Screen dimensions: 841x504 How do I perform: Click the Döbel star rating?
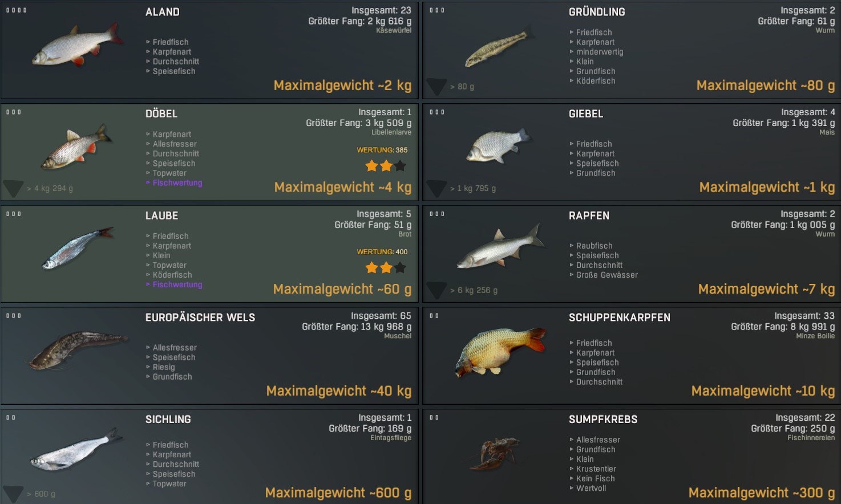386,166
